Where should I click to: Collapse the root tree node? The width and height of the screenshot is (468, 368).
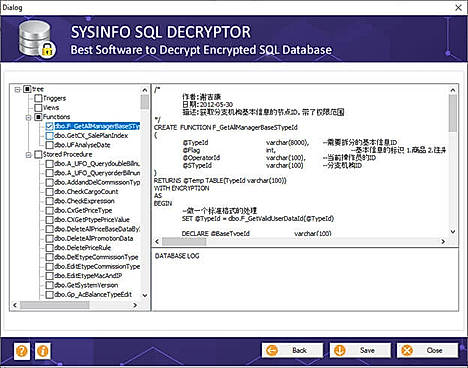point(18,89)
